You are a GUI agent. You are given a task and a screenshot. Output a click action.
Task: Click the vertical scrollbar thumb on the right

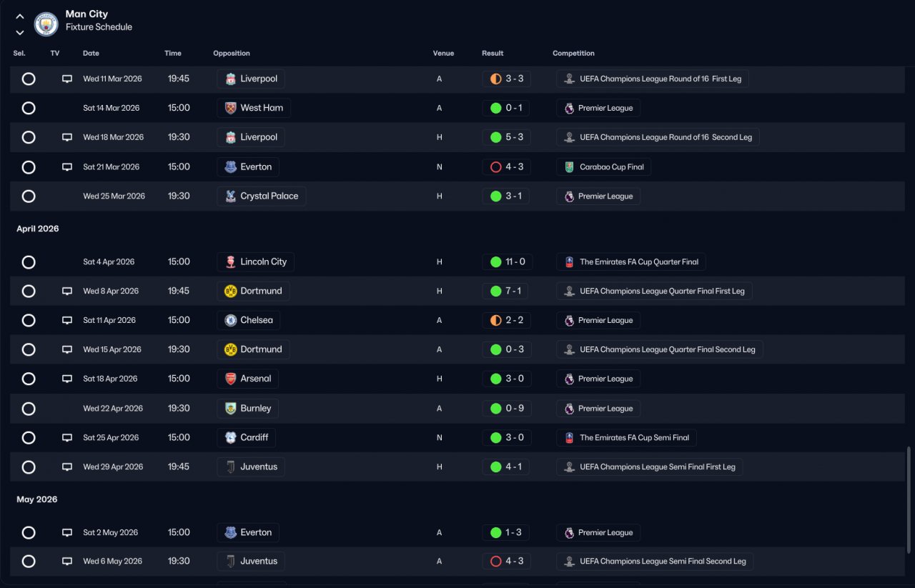click(x=909, y=499)
